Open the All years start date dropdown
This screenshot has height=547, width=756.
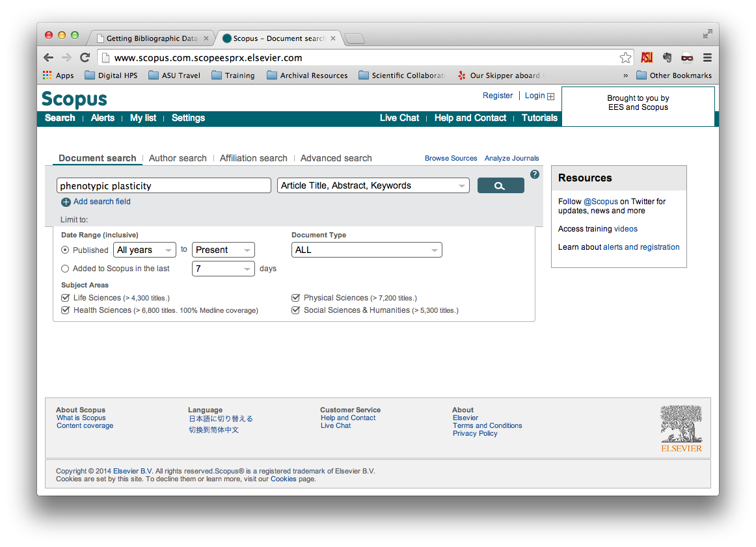[x=144, y=250]
